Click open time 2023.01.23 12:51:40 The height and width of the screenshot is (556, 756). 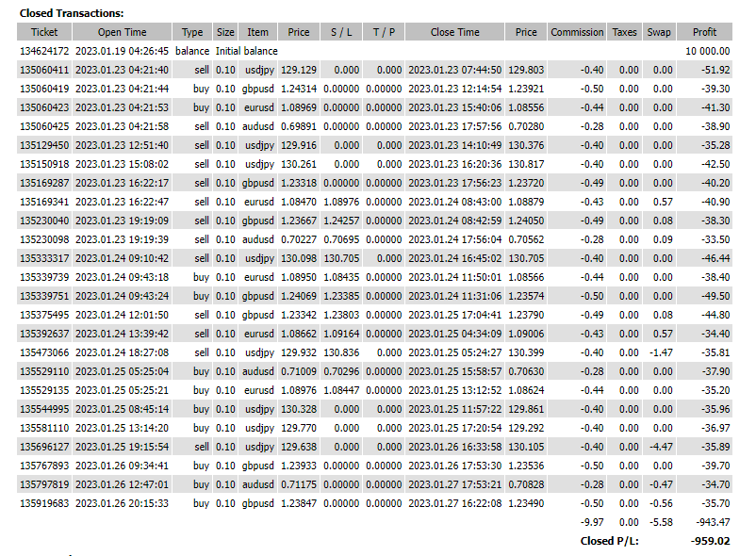click(122, 145)
